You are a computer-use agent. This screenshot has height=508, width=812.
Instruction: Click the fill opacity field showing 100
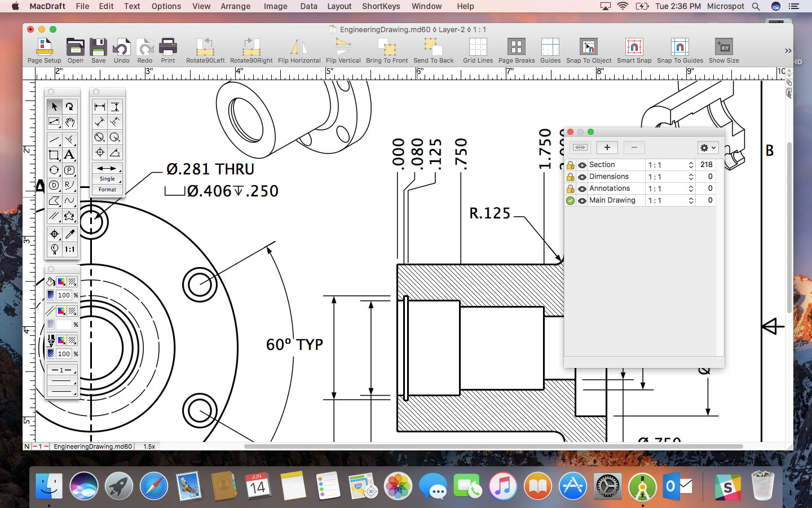(x=64, y=295)
